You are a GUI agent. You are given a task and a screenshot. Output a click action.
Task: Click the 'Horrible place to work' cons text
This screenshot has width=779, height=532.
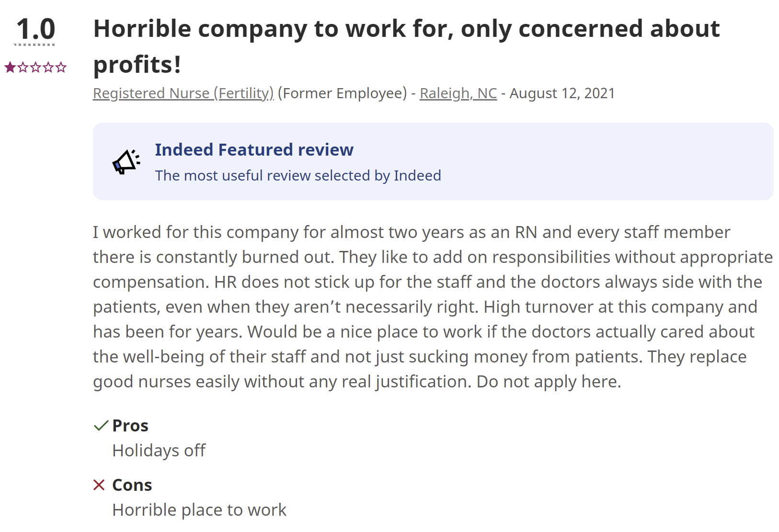[199, 510]
